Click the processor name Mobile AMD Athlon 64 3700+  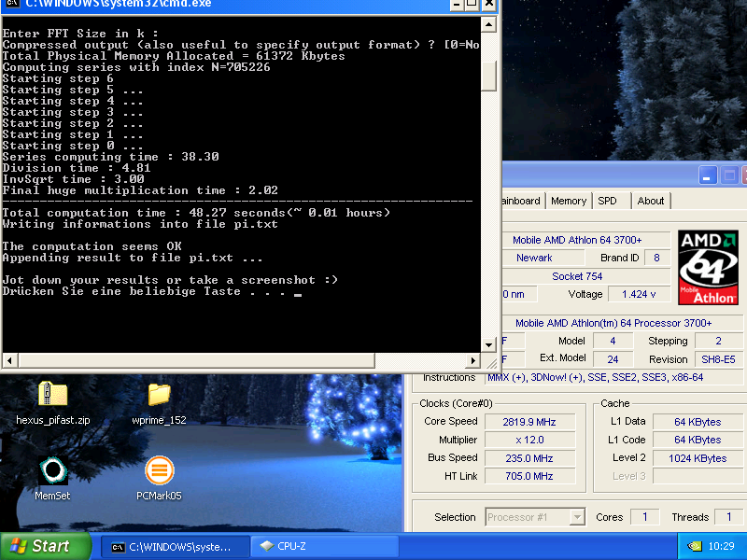(586, 240)
